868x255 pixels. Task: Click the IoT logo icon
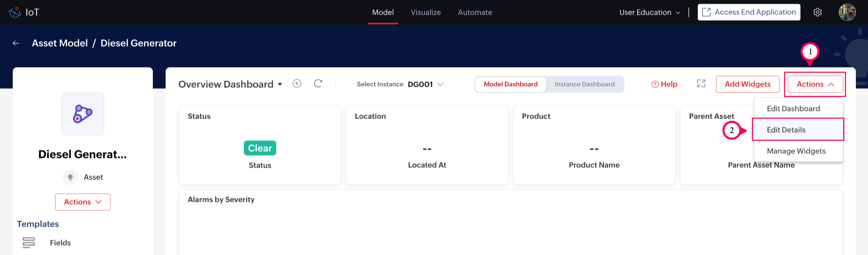pyautogui.click(x=15, y=12)
